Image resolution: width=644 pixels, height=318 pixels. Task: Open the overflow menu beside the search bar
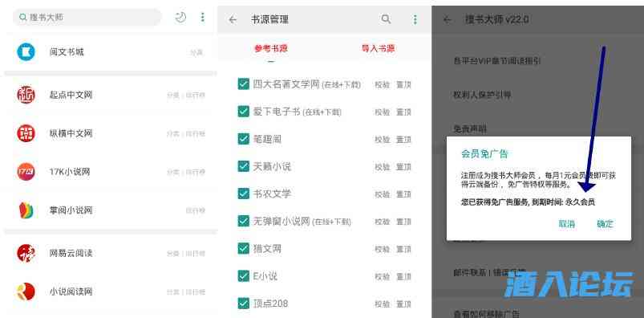tap(202, 18)
